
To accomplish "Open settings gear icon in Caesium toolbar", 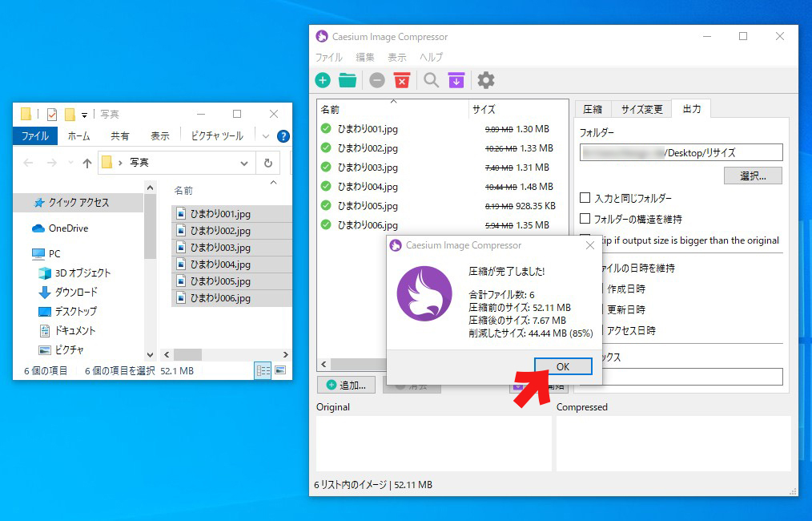I will (x=486, y=80).
